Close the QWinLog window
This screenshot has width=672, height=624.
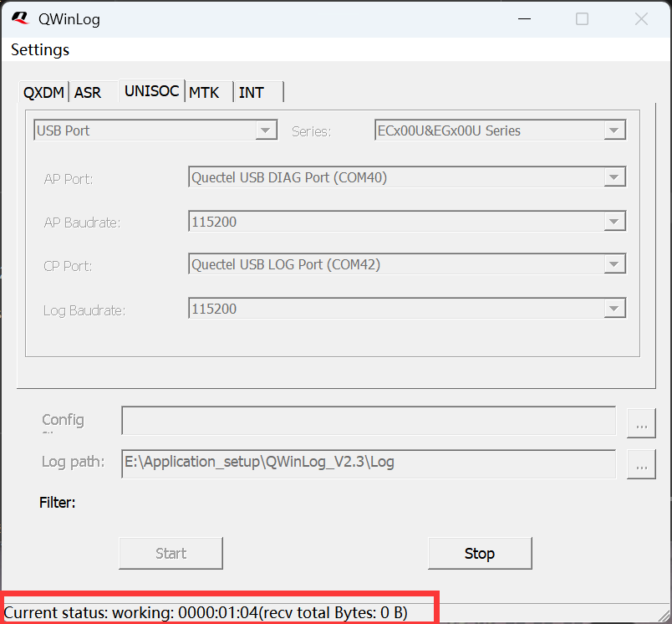click(x=642, y=19)
